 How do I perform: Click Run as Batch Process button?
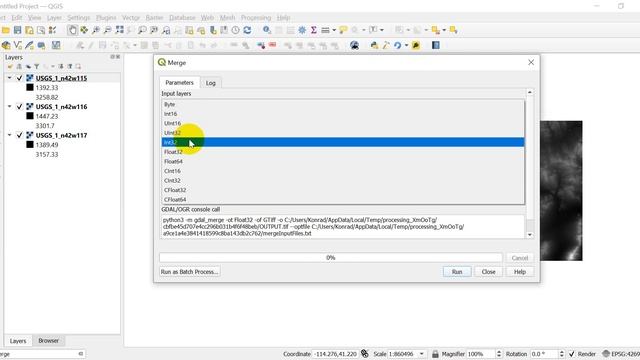[190, 272]
